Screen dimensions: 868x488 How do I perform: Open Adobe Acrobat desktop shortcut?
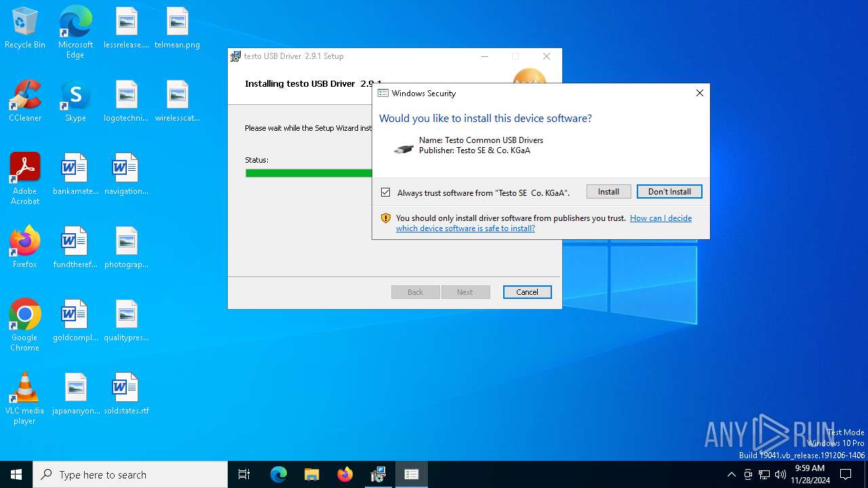pos(25,179)
